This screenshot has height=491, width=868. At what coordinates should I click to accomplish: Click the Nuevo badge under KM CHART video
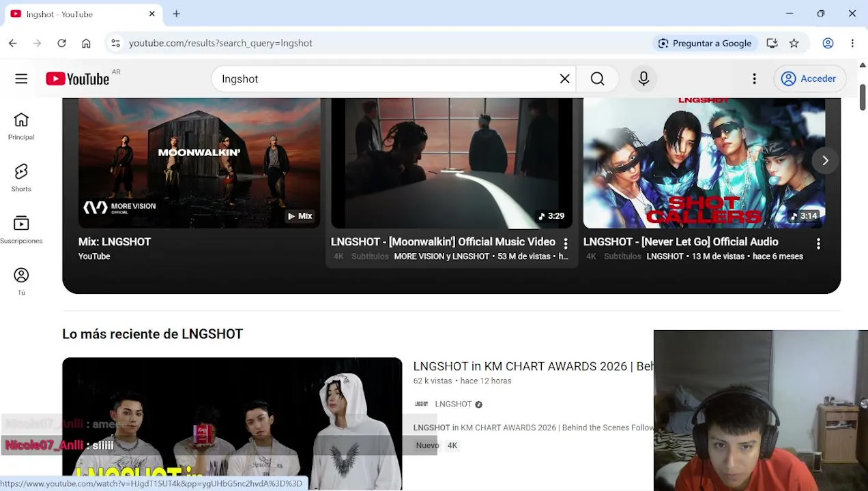[428, 445]
